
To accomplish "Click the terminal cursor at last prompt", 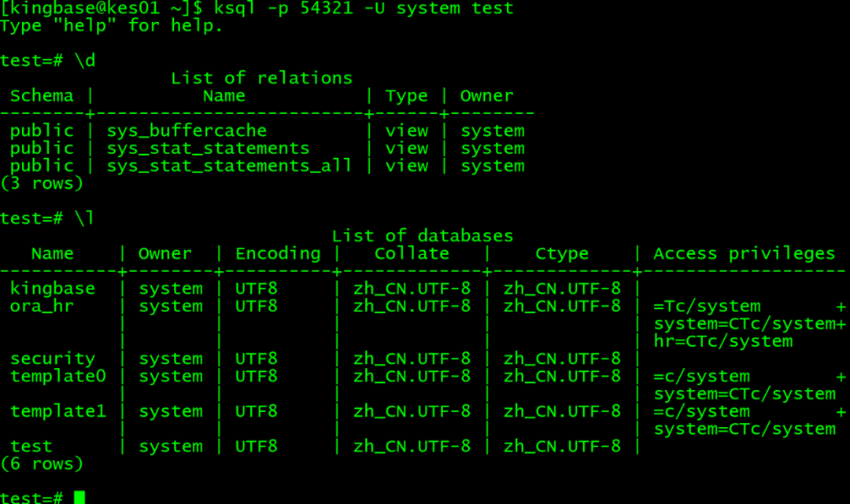I will point(79,498).
